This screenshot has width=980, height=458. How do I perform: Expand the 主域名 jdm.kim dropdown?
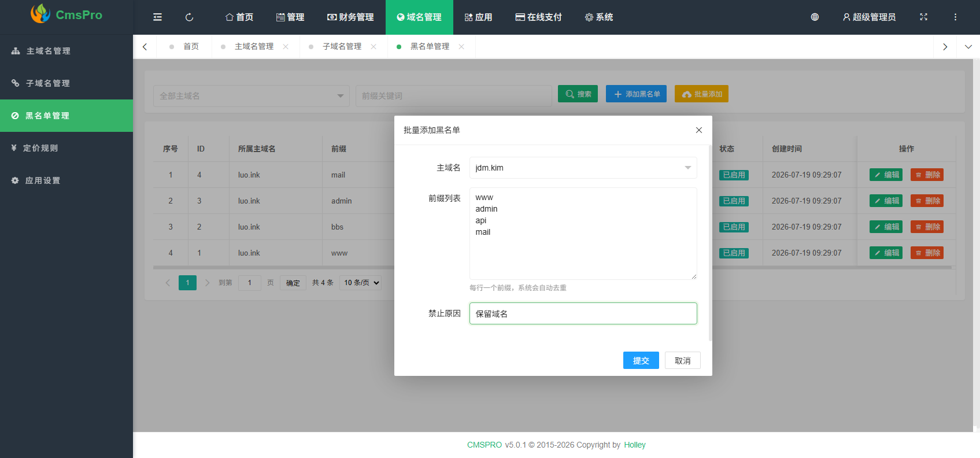click(583, 168)
